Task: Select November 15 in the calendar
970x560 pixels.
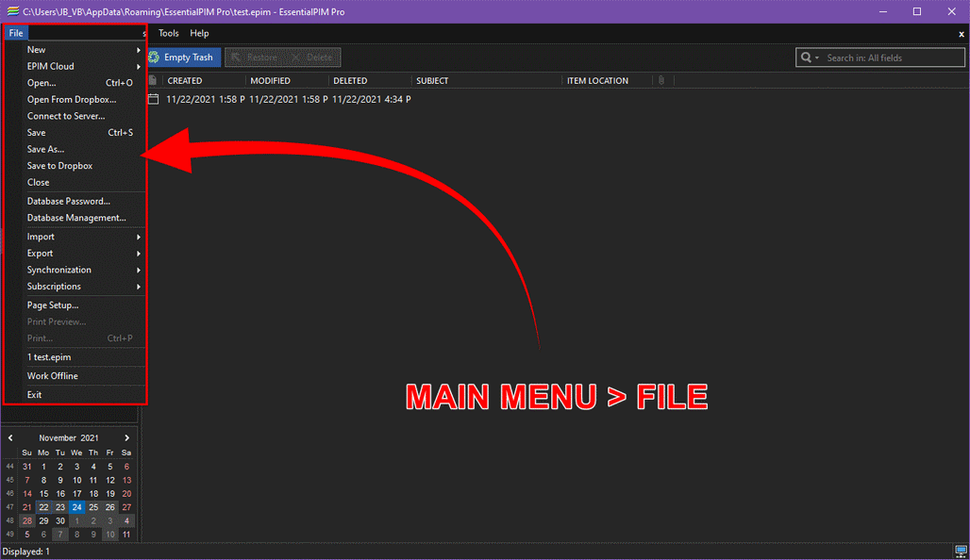Action: 43,494
